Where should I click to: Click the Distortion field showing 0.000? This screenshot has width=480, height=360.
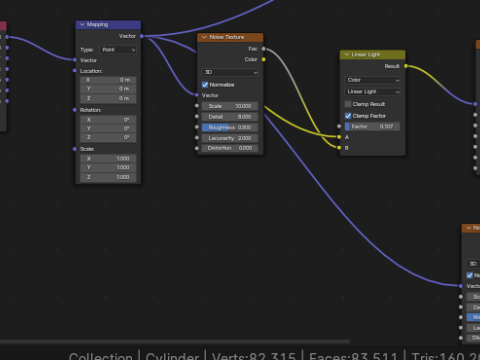coord(230,148)
